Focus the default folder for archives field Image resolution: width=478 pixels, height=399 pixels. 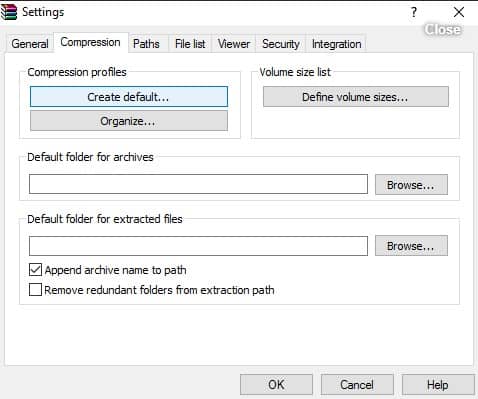(x=198, y=184)
